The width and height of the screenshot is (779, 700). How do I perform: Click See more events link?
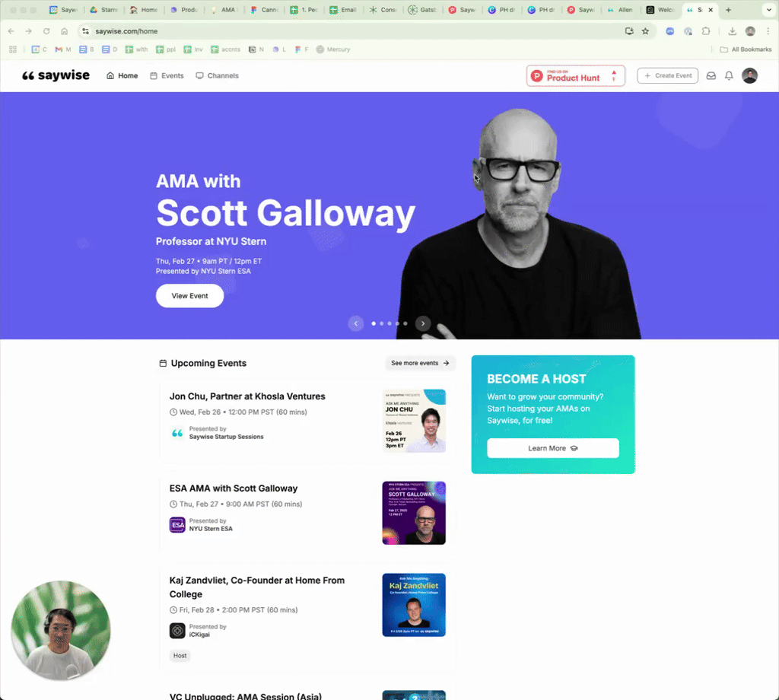[420, 363]
